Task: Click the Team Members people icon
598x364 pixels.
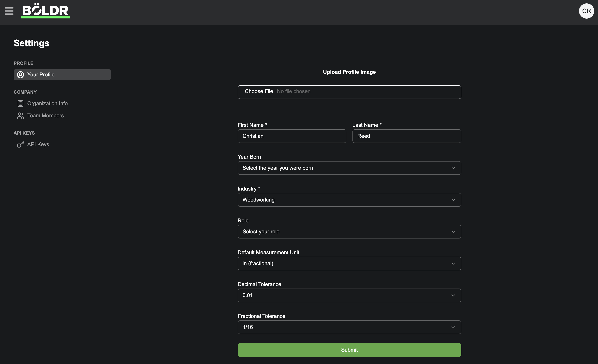Action: (20, 116)
